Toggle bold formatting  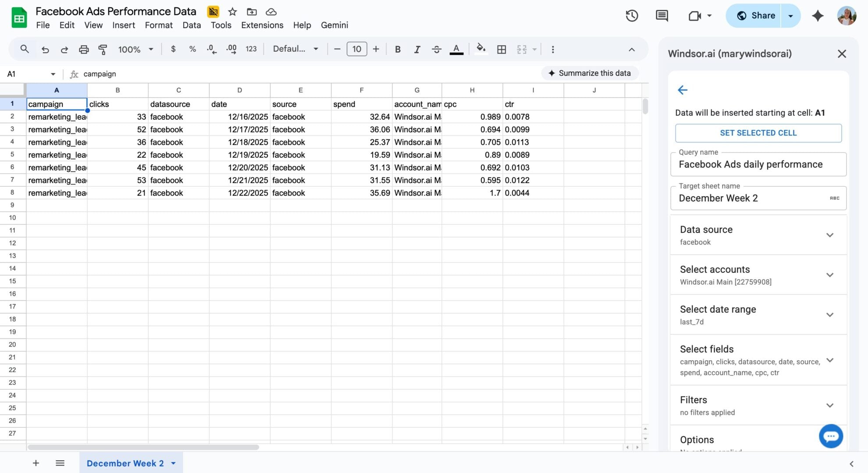click(397, 49)
